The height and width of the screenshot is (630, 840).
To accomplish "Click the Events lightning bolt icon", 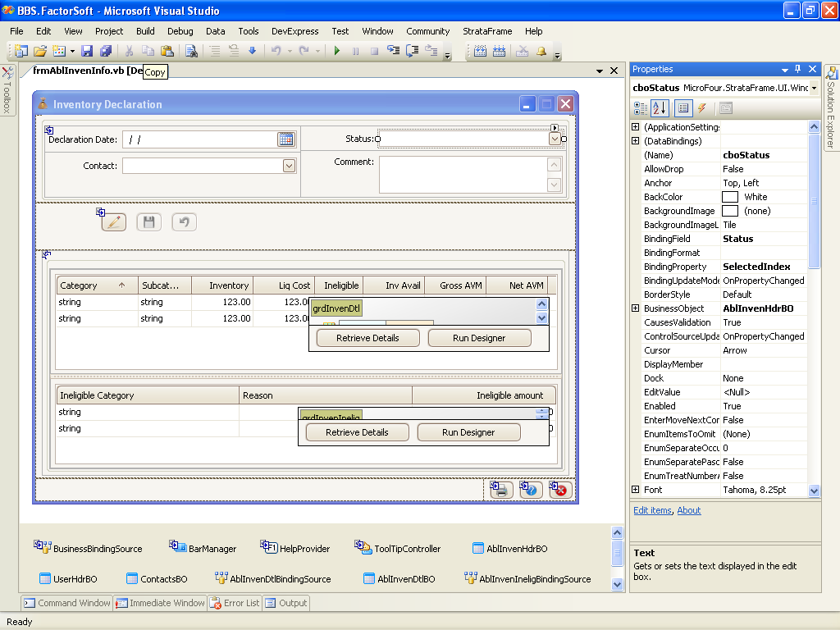I will coord(702,108).
